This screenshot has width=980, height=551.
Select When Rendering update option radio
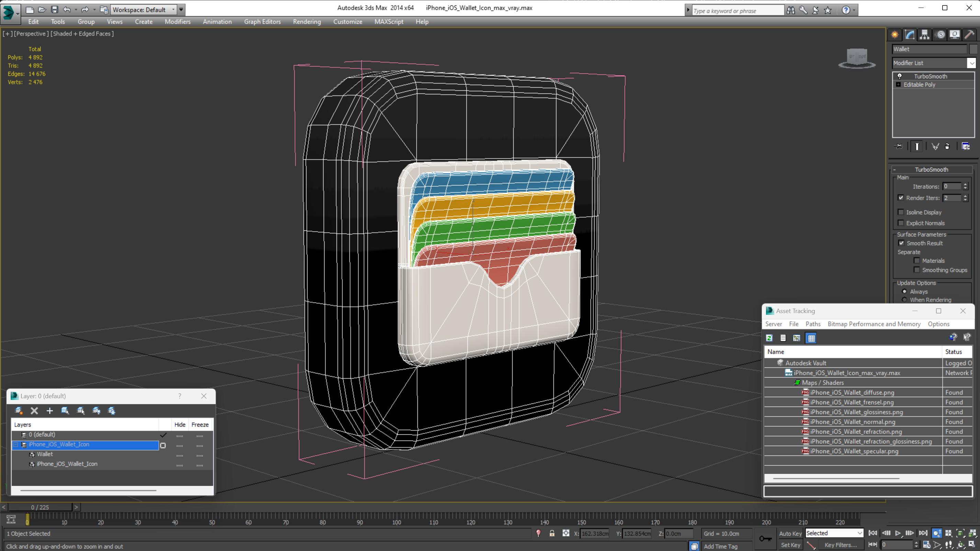pyautogui.click(x=904, y=300)
